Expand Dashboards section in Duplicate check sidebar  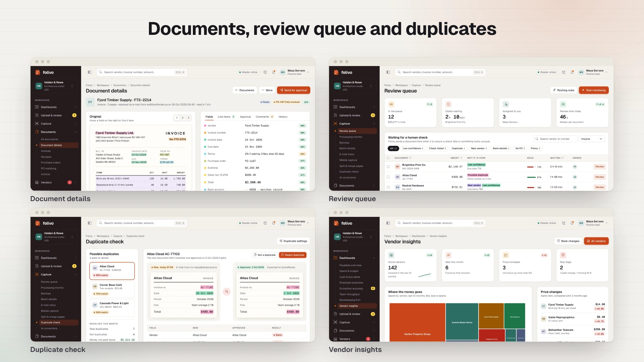[75, 258]
